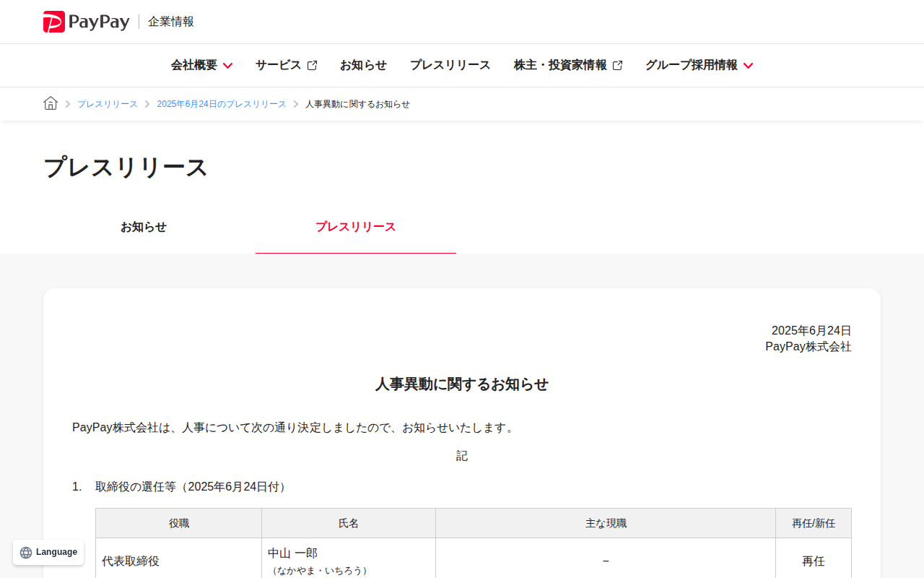This screenshot has width=924, height=578.
Task: Click 2025年6月24日のプレスリリース breadcrumb link
Action: (x=222, y=104)
